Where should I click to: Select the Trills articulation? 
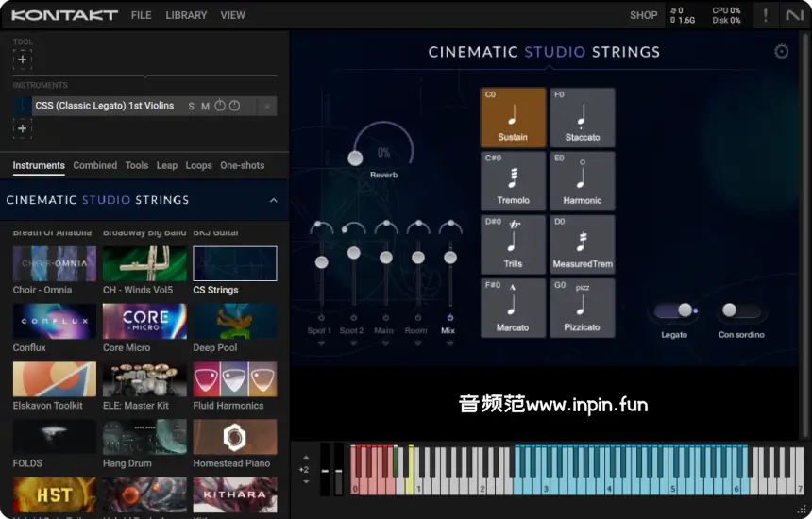click(513, 244)
